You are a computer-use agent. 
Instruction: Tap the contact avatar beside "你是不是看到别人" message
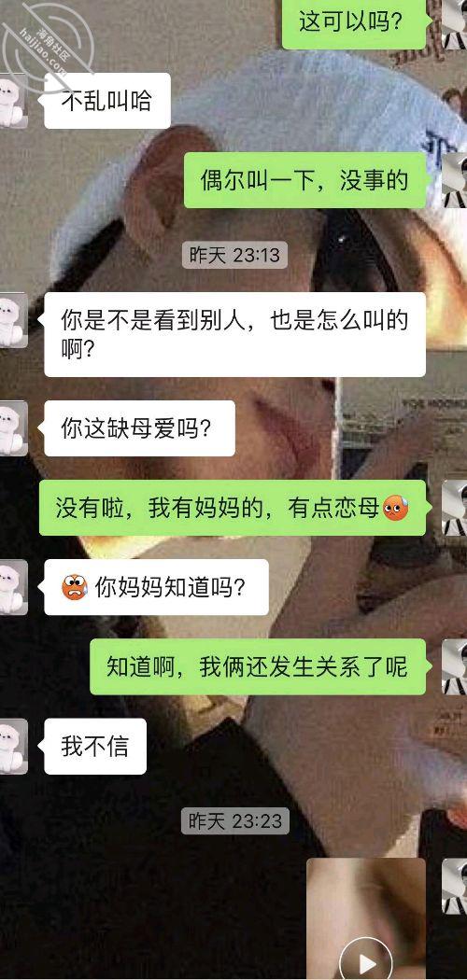13,320
